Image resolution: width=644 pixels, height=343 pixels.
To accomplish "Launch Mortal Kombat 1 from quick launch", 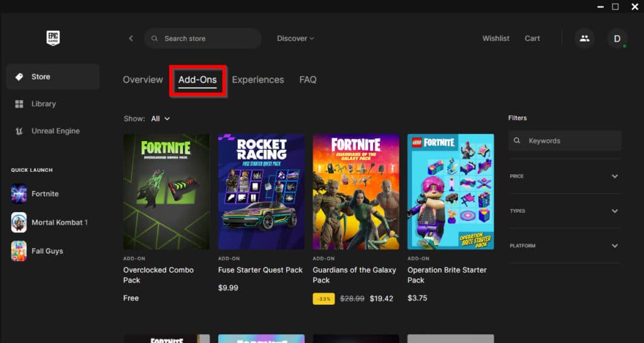I will 19,222.
